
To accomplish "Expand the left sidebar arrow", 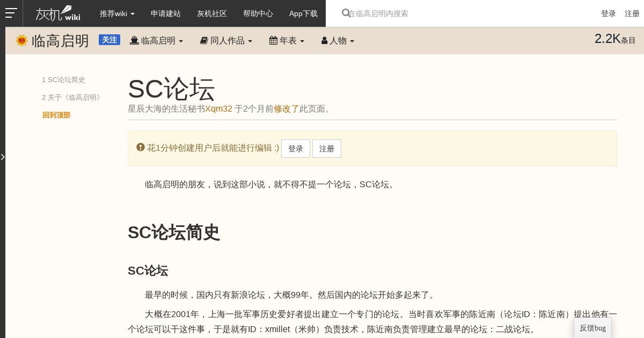I will (3, 157).
